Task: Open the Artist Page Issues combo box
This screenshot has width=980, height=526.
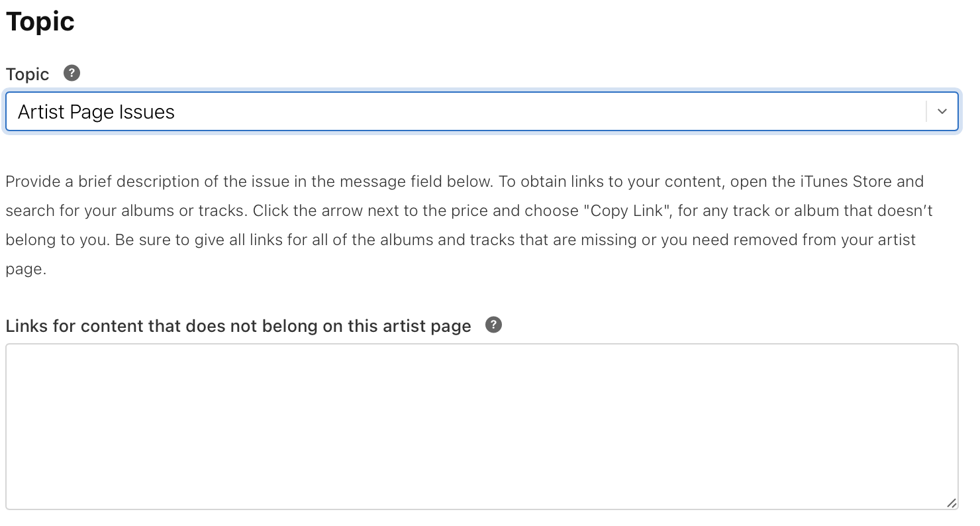Action: tap(464, 111)
